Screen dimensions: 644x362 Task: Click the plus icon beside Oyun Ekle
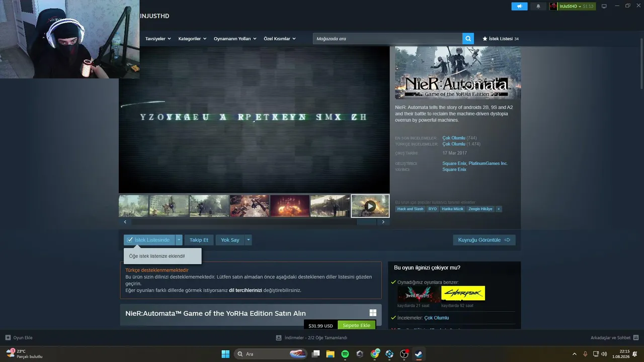8,338
